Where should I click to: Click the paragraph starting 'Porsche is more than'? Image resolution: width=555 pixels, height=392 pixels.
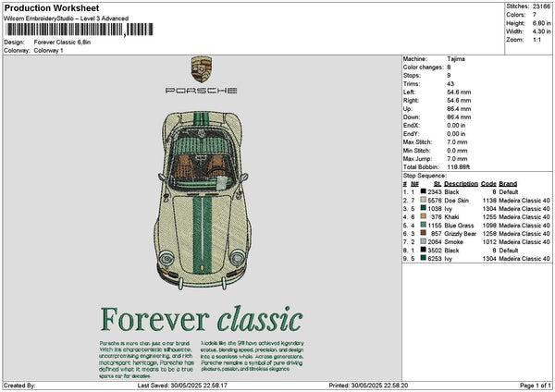click(146, 360)
